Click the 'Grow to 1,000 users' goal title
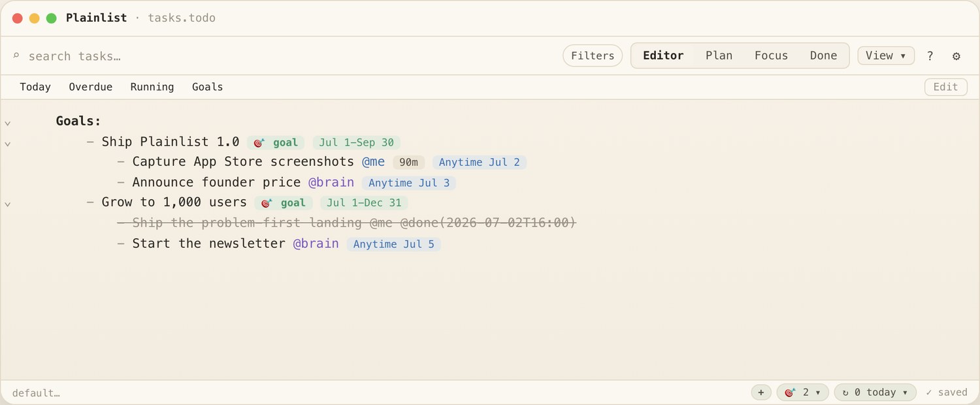This screenshot has width=980, height=405. pos(174,202)
